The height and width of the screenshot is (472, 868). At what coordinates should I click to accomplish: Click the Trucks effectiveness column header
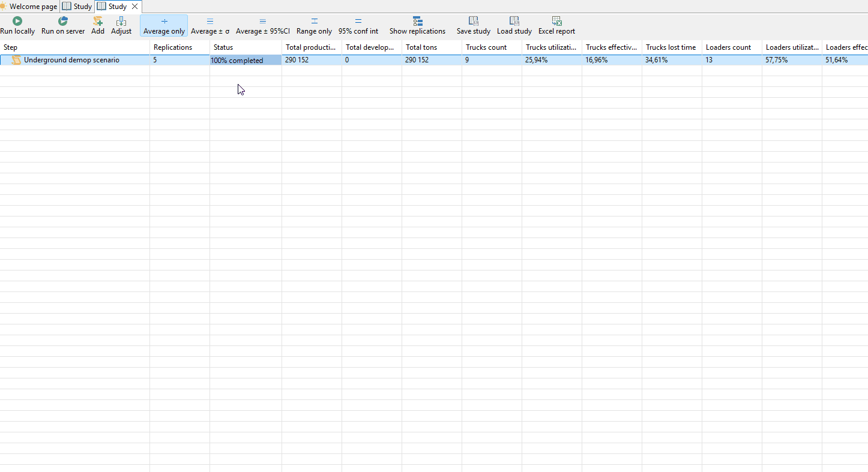(x=612, y=47)
